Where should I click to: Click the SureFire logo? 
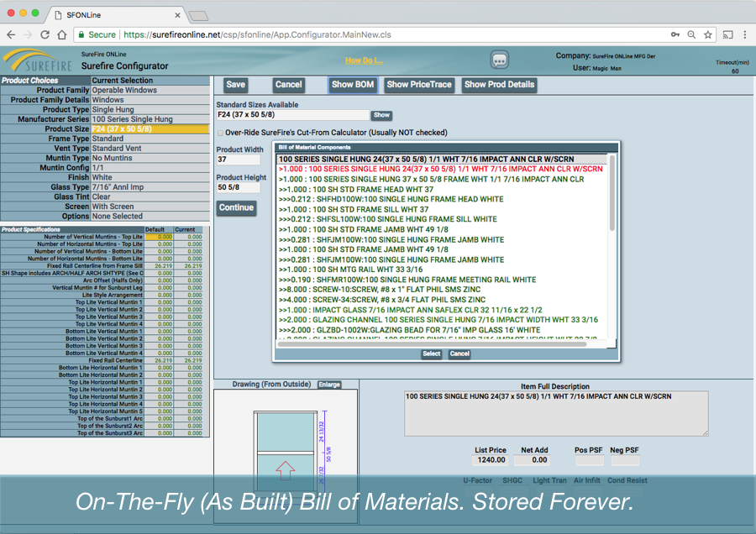coord(38,60)
